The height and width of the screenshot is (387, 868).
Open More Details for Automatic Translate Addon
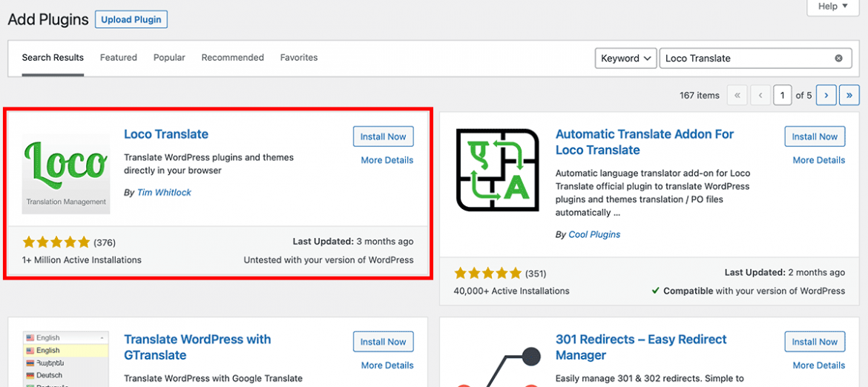pyautogui.click(x=818, y=160)
